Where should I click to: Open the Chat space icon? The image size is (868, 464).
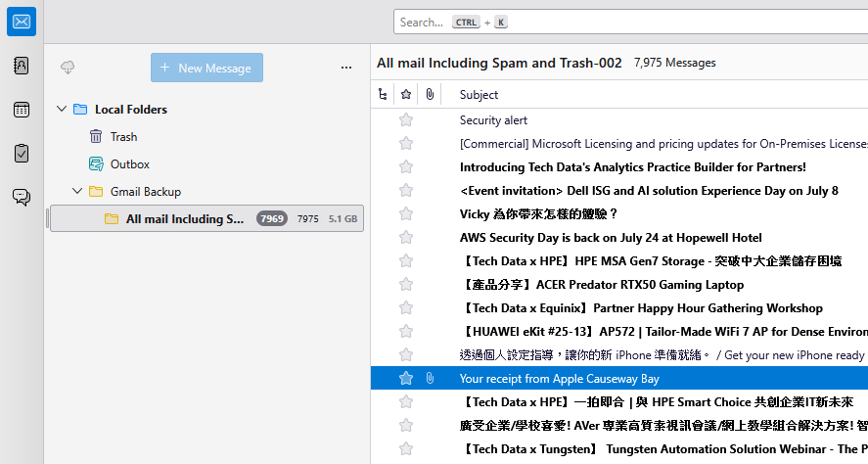click(22, 197)
